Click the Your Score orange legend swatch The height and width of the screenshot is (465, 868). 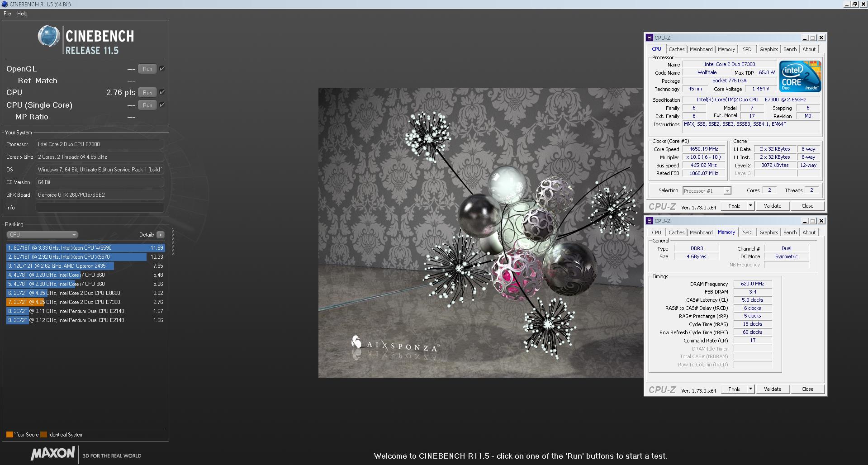point(9,435)
